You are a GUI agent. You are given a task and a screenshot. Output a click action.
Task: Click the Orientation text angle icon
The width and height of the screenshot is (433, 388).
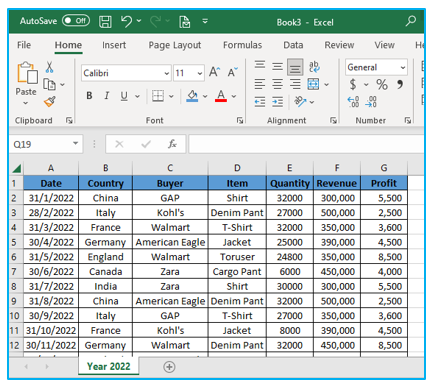300,101
